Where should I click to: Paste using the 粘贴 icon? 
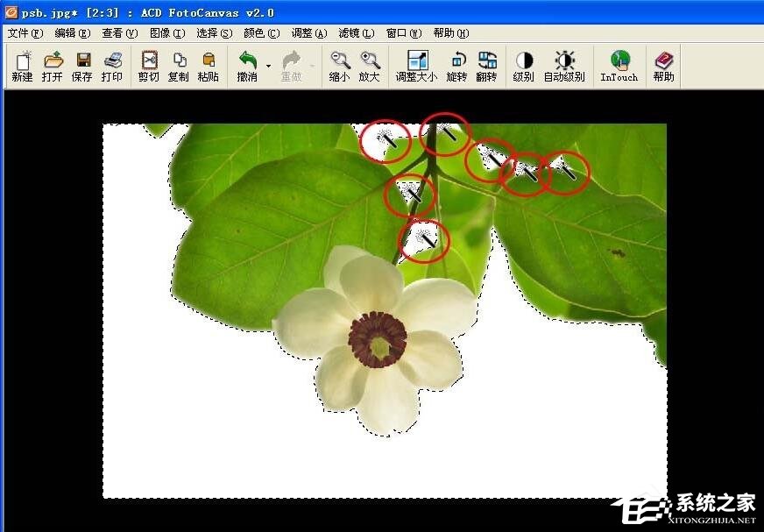(x=209, y=67)
